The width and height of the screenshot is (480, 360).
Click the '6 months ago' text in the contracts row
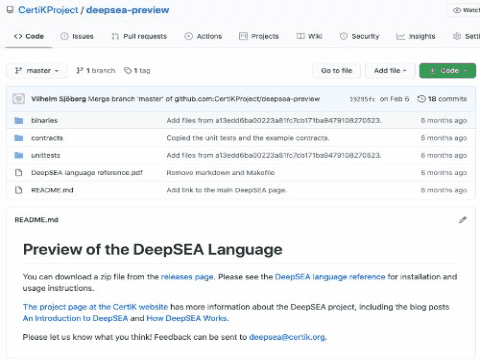coord(444,138)
